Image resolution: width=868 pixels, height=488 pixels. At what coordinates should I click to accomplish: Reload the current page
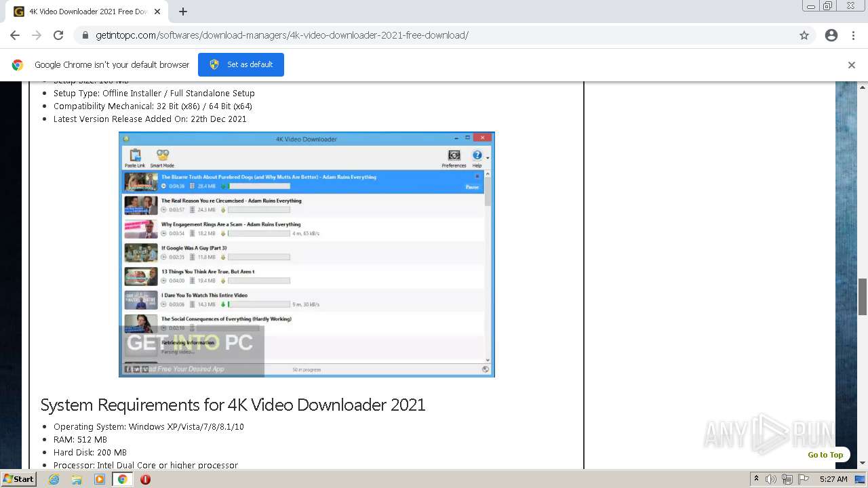pos(58,35)
